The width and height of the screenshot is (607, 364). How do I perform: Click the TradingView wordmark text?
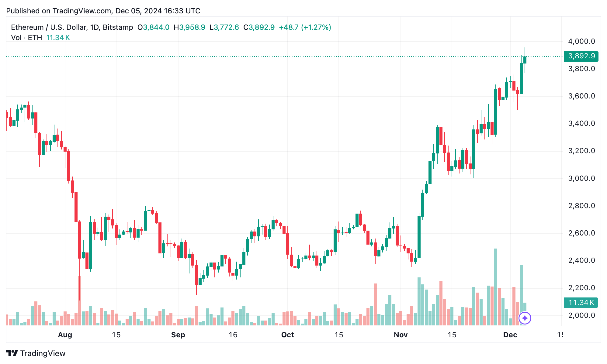43,353
